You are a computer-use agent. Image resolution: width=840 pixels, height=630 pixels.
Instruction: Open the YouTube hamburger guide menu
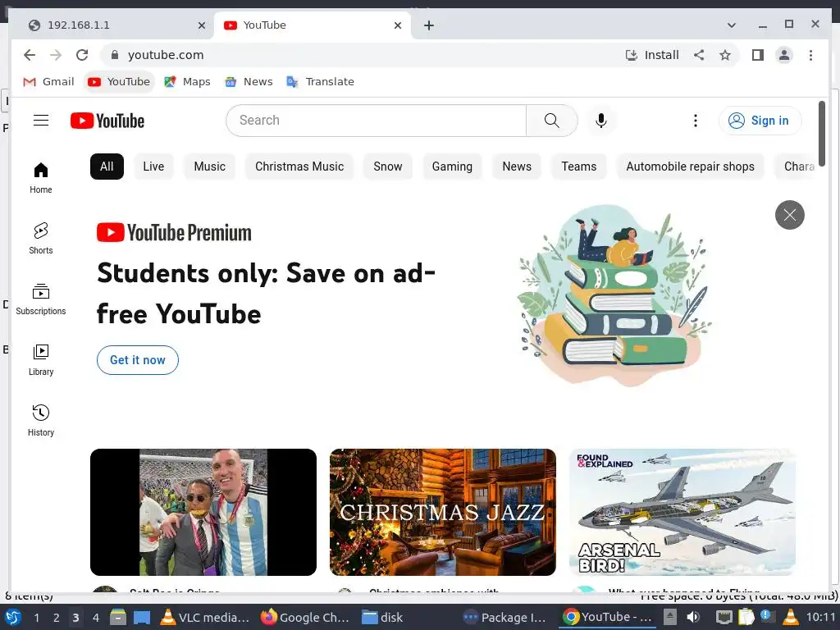pos(41,121)
